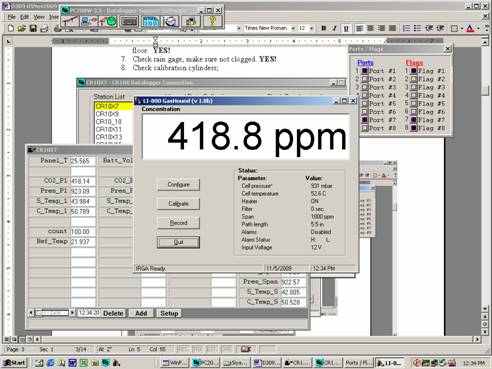Click the CO2_P1 value field 418.14
492x369 pixels.
(83, 181)
